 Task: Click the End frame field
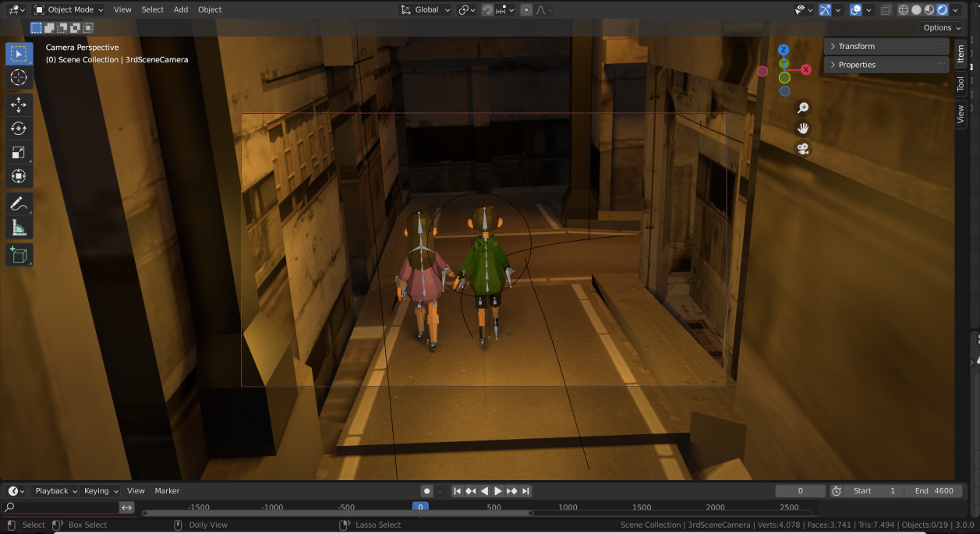pyautogui.click(x=933, y=491)
